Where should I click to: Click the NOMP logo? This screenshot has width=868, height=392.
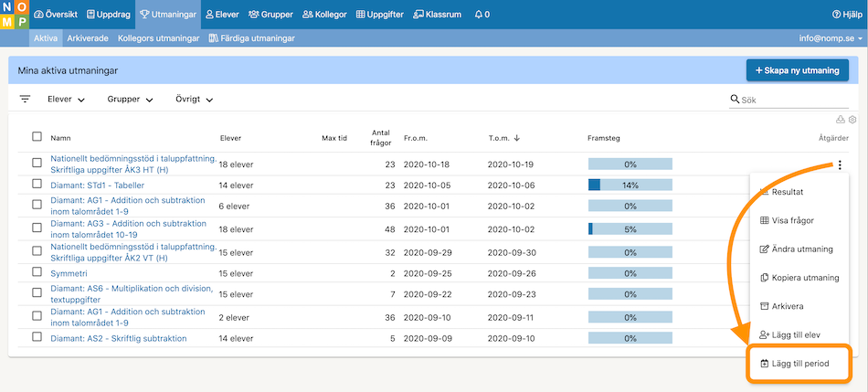(15, 15)
